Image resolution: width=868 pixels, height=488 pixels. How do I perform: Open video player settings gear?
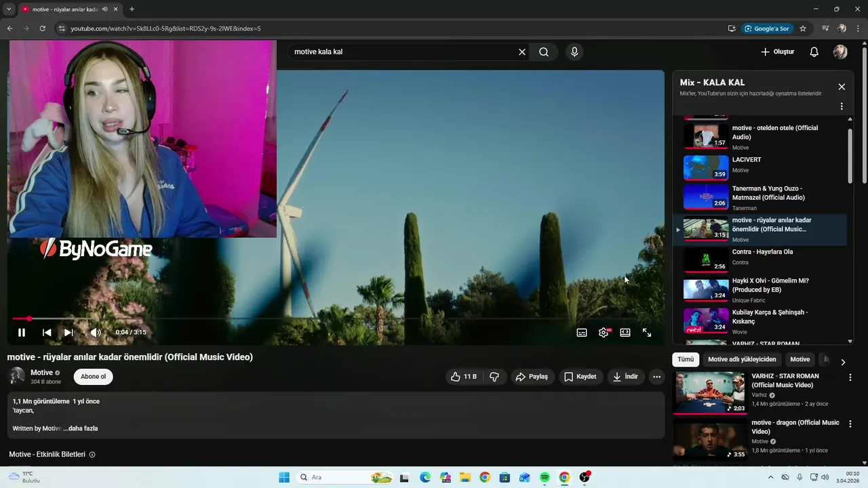point(604,332)
